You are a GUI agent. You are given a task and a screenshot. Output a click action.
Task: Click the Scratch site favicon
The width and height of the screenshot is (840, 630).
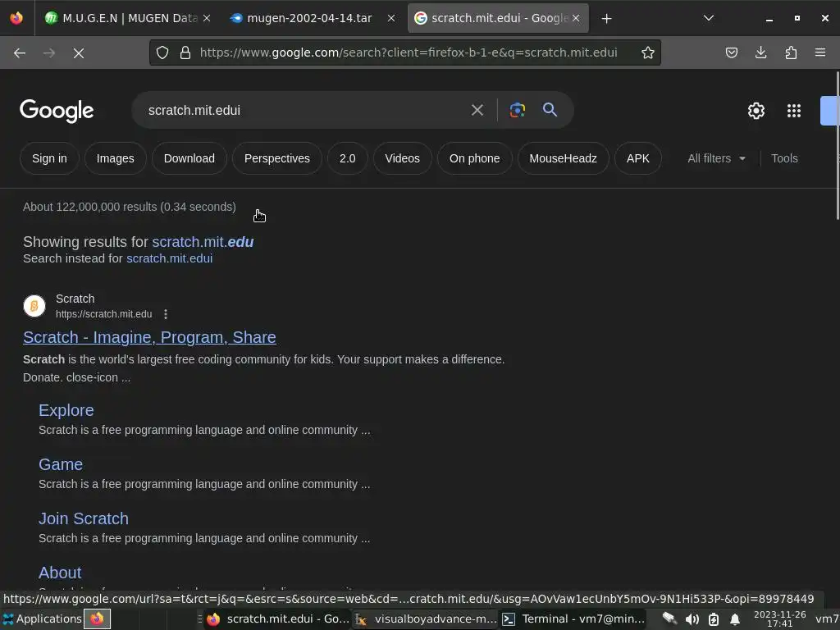(34, 306)
